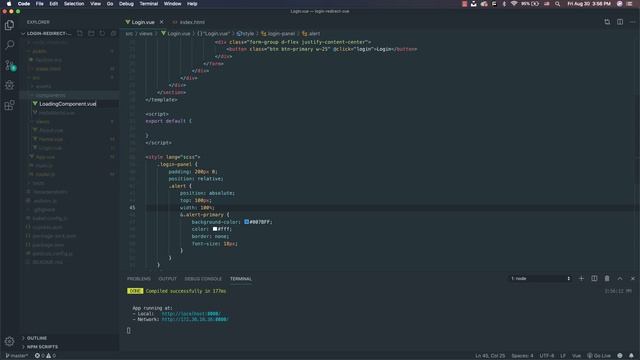Click New Folder icon in explorer header
640x360 pixels.
[x=91, y=33]
